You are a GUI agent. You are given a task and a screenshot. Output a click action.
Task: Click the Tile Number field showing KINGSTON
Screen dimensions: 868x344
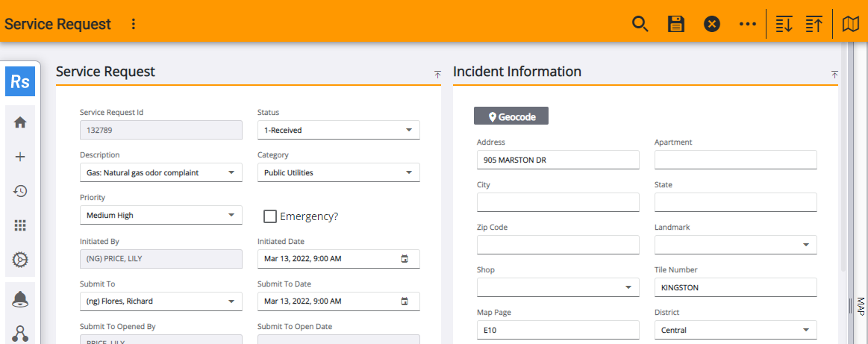736,287
